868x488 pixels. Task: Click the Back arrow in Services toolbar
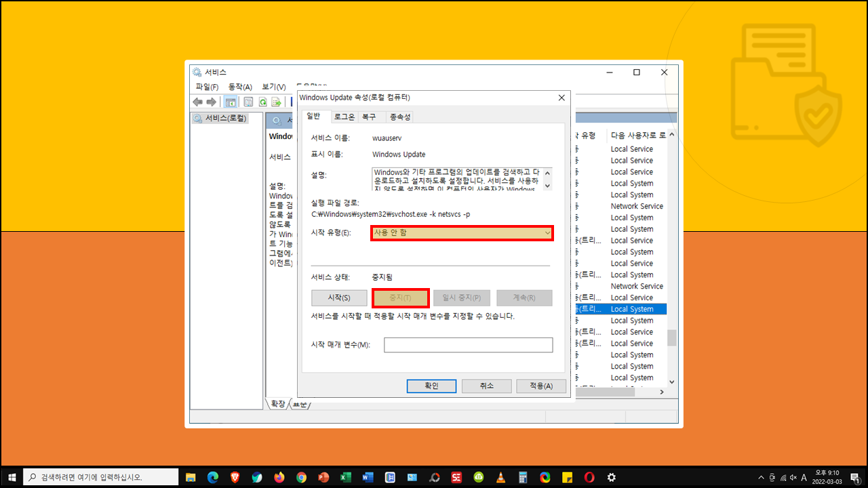(198, 102)
